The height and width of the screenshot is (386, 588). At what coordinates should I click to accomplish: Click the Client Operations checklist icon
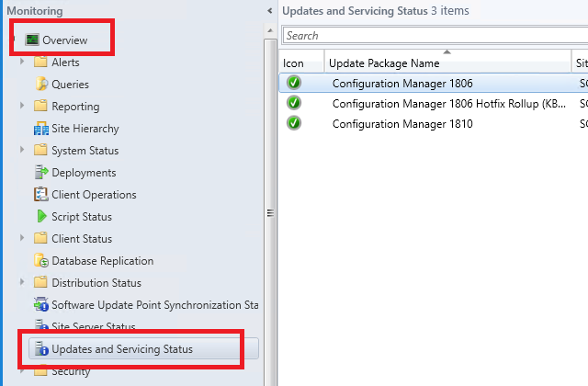(40, 194)
